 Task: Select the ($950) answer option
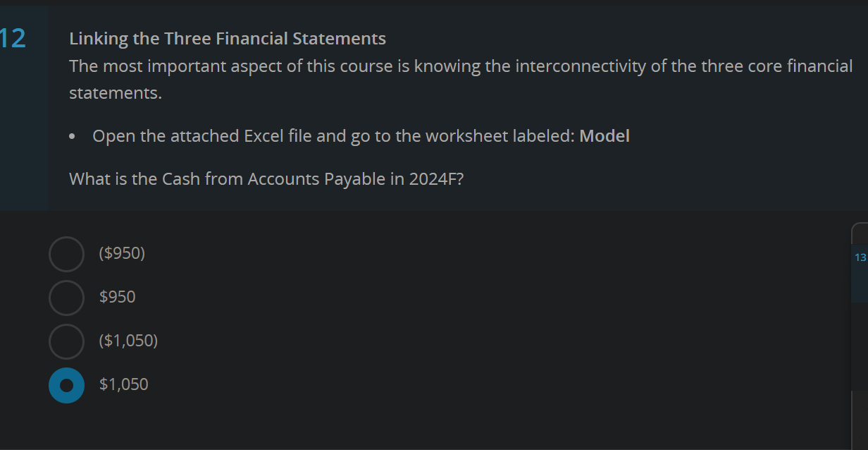point(66,254)
